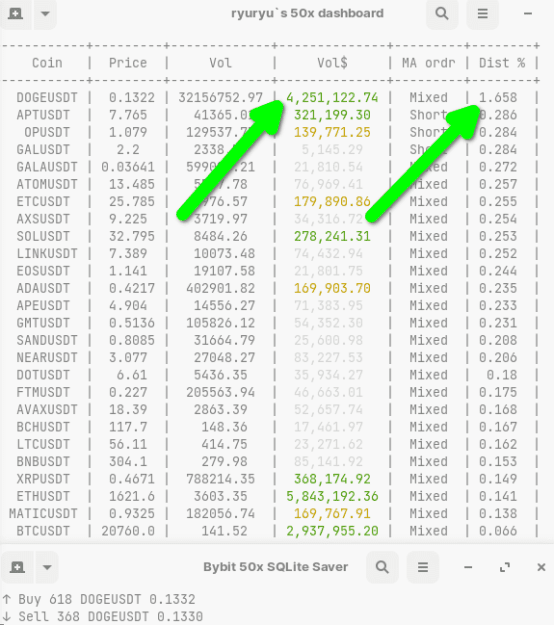554x625 pixels.
Task: Click the Dist % column header
Action: pos(502,63)
